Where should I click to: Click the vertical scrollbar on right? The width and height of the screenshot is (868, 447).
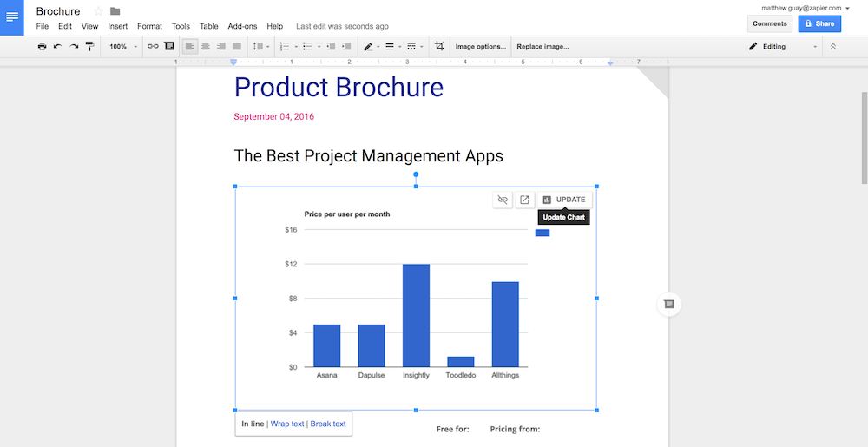pyautogui.click(x=863, y=139)
